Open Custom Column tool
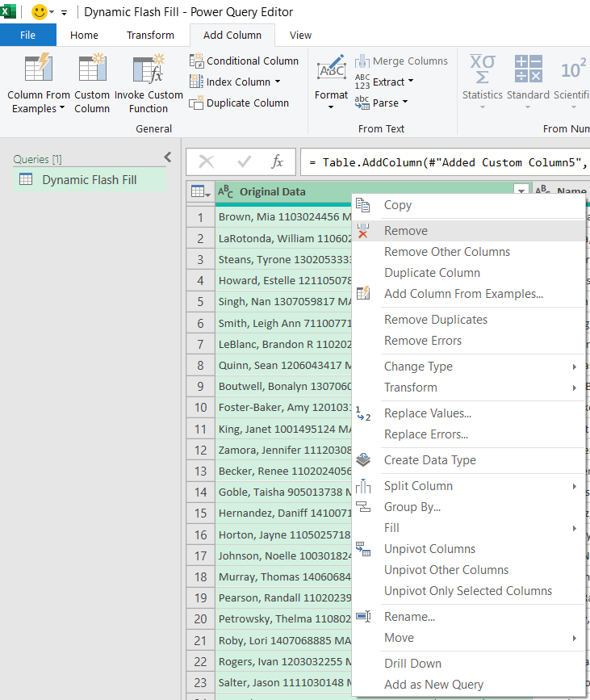 92,83
